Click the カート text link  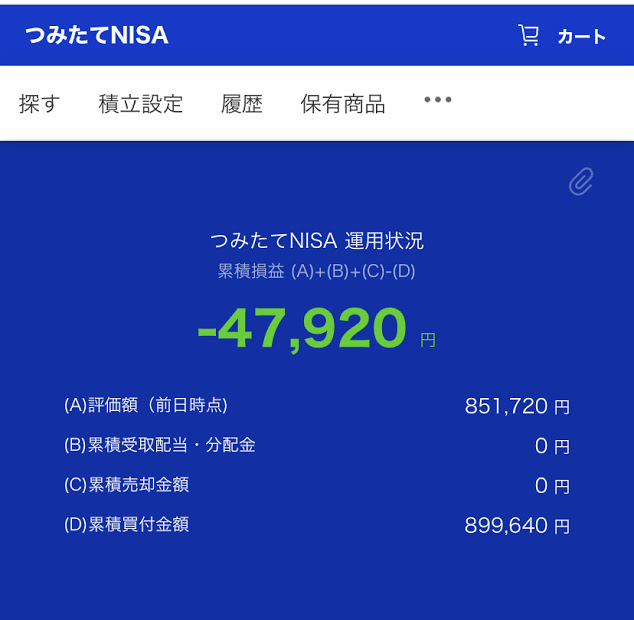581,37
